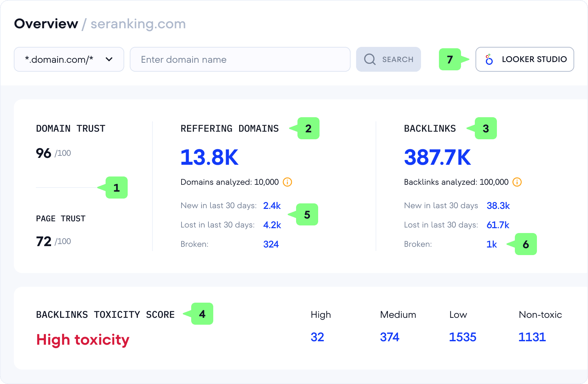The width and height of the screenshot is (588, 384).
Task: Click the Overview breadcrumb title
Action: pyautogui.click(x=46, y=24)
